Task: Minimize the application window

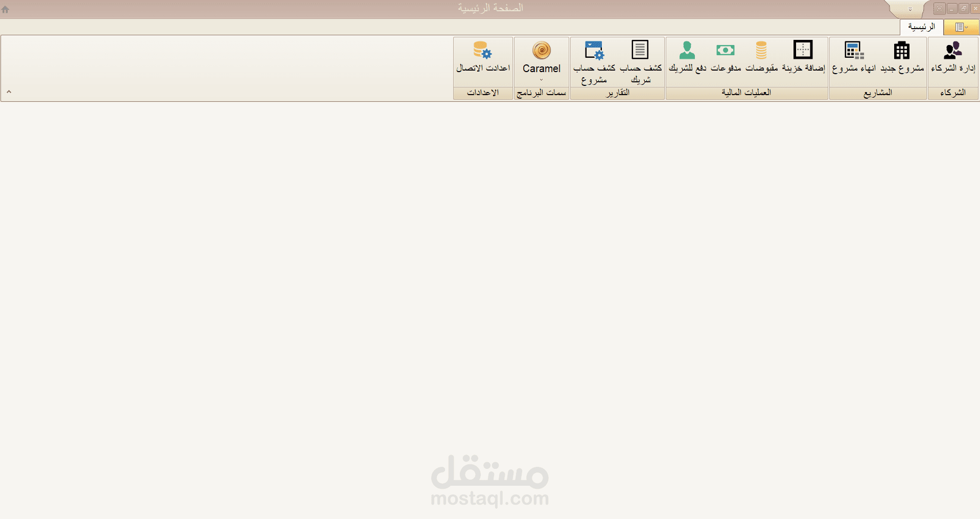Action: point(951,9)
